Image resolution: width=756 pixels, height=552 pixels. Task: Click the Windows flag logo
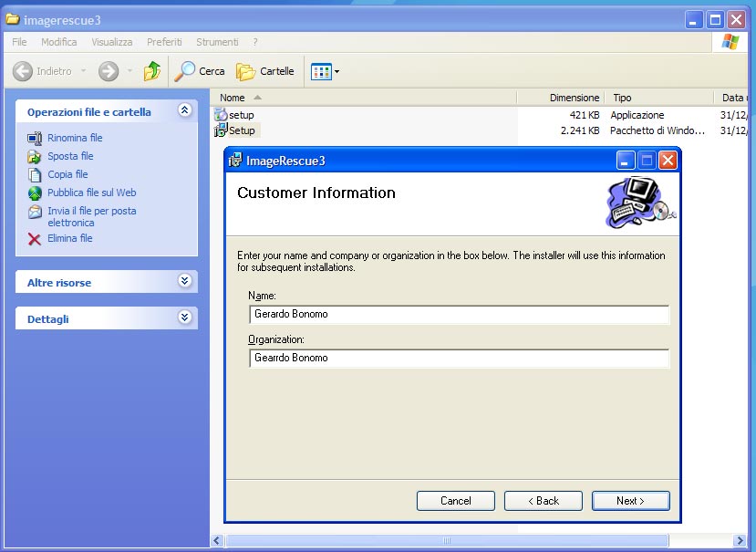coord(730,42)
